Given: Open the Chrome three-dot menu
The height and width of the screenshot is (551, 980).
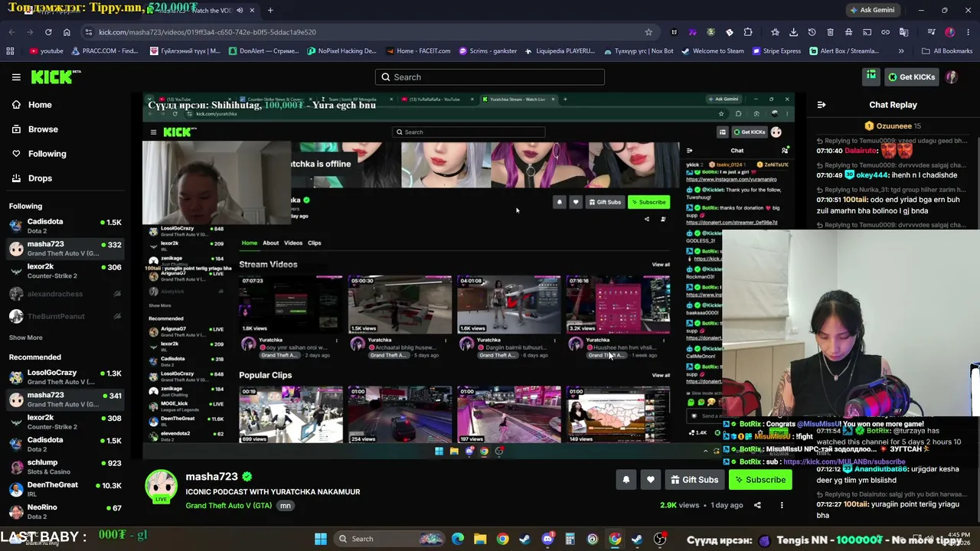Looking at the screenshot, I should pos(968,32).
